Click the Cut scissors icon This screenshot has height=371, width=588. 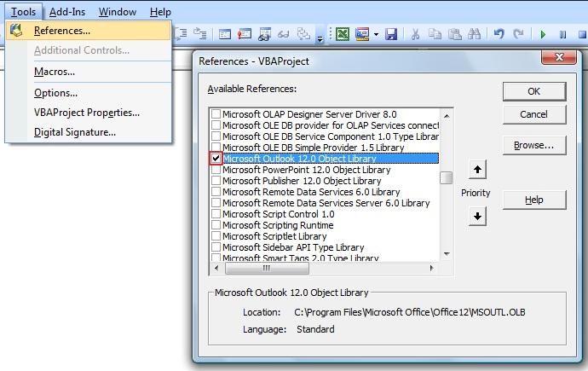tap(415, 34)
